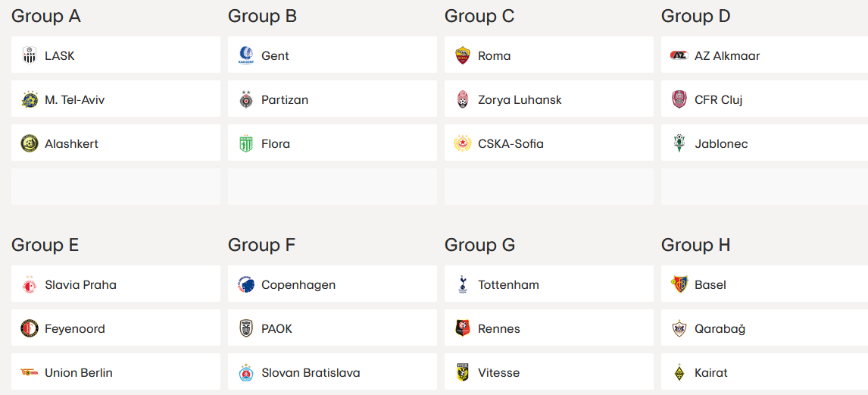Click the Copenhagen lion logo
The width and height of the screenshot is (868, 395).
pyautogui.click(x=246, y=284)
